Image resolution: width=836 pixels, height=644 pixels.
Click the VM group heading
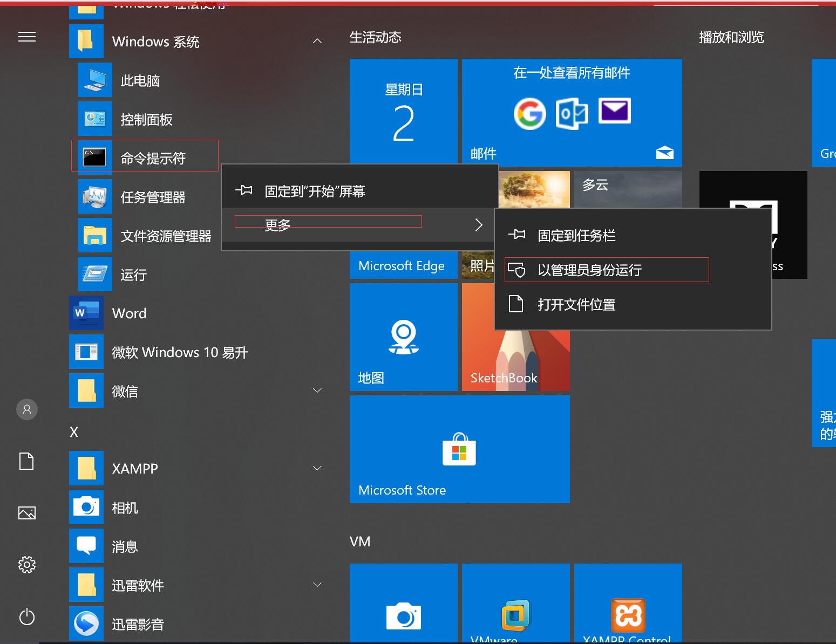(x=360, y=542)
